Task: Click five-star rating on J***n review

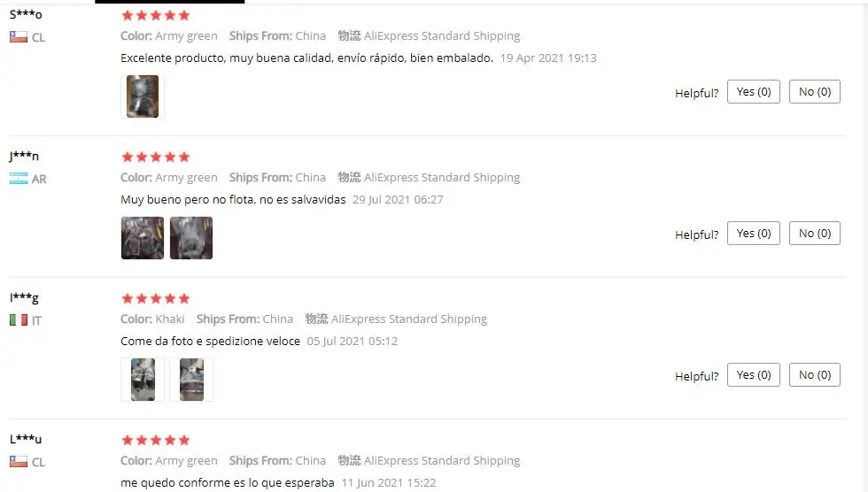Action: pos(156,157)
